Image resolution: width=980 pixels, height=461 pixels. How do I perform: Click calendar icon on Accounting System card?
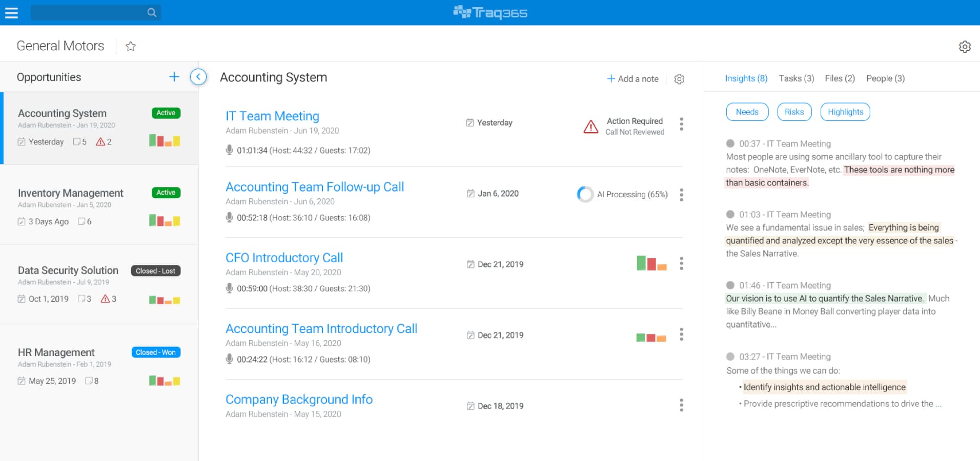tap(21, 142)
